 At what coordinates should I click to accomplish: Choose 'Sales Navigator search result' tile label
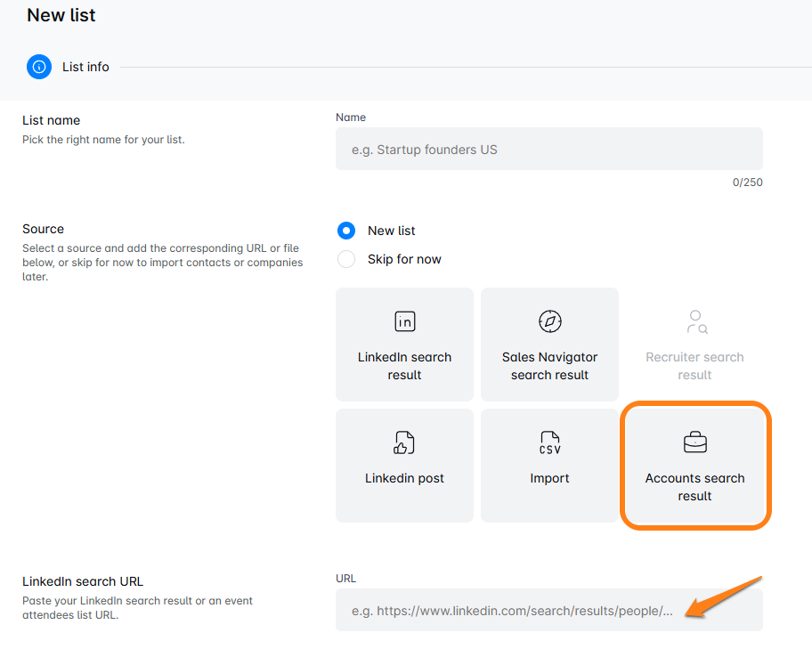(549, 366)
